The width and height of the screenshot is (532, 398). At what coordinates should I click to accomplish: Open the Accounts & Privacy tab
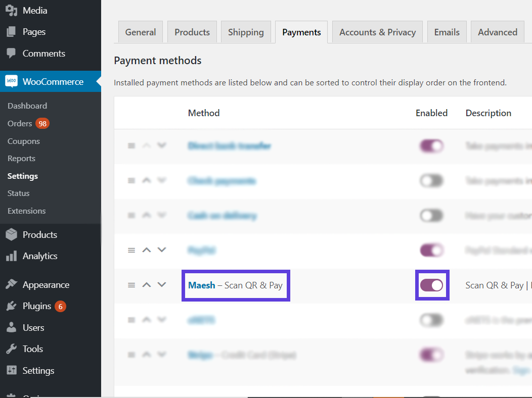pos(377,32)
